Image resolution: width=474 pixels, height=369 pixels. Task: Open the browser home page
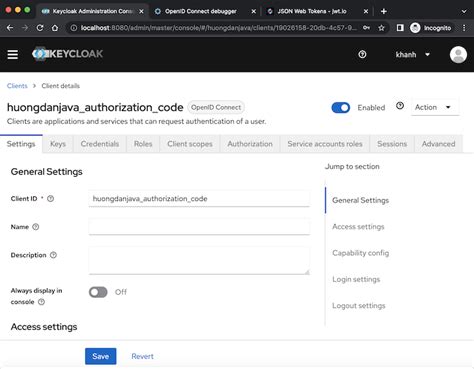tap(55, 28)
